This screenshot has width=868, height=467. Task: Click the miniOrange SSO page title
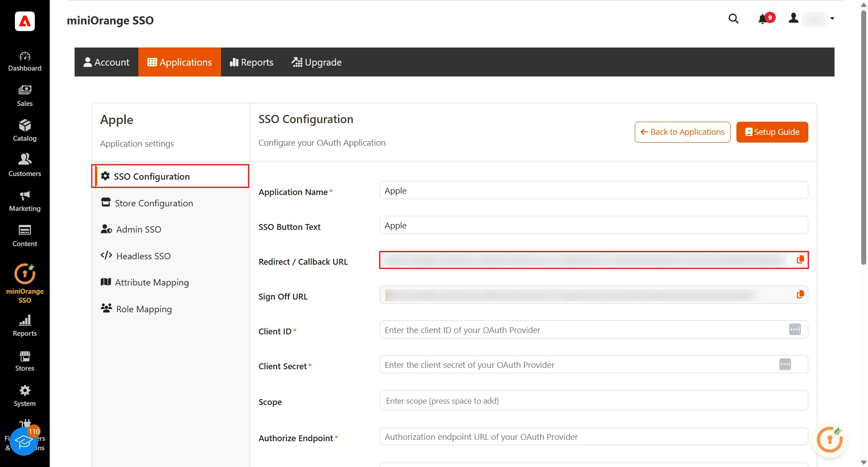pos(110,20)
